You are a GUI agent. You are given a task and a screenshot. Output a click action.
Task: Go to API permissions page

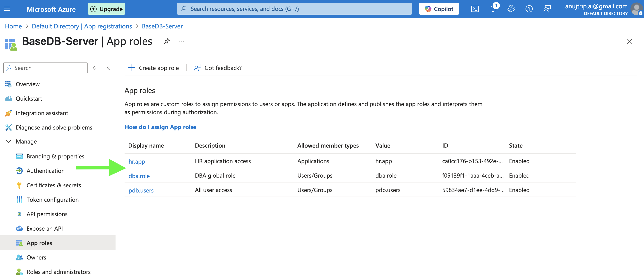point(47,214)
